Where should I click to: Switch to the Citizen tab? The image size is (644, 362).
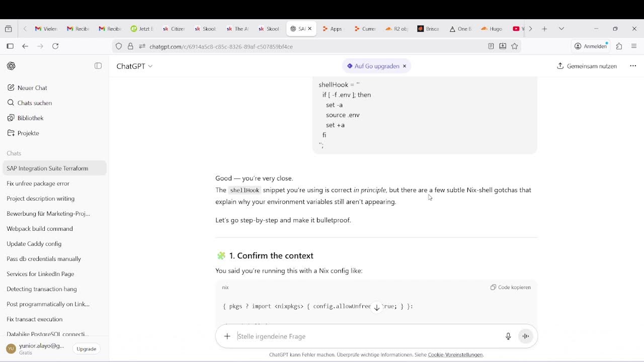[174, 29]
